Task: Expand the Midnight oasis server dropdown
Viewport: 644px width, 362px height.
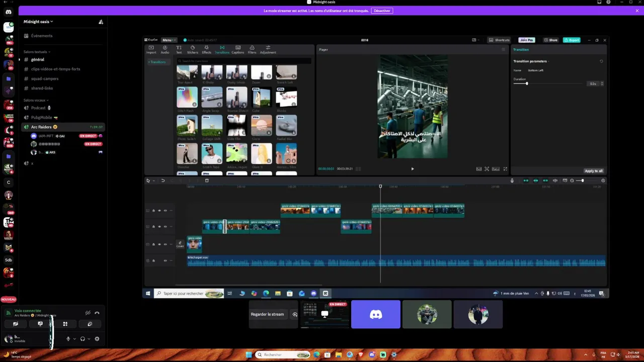Action: pos(38,22)
